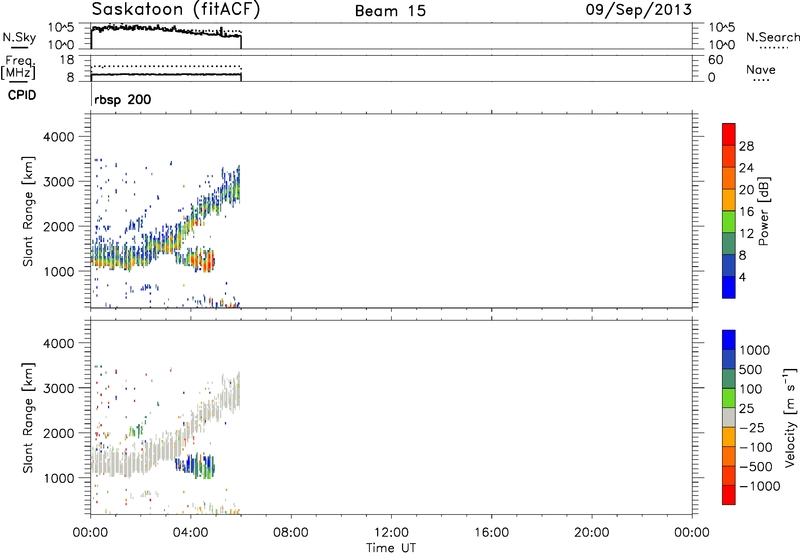Image resolution: width=800 pixels, height=554 pixels.
Task: Click the red bottom segment of the Velocity colorbar
Action: 729,495
